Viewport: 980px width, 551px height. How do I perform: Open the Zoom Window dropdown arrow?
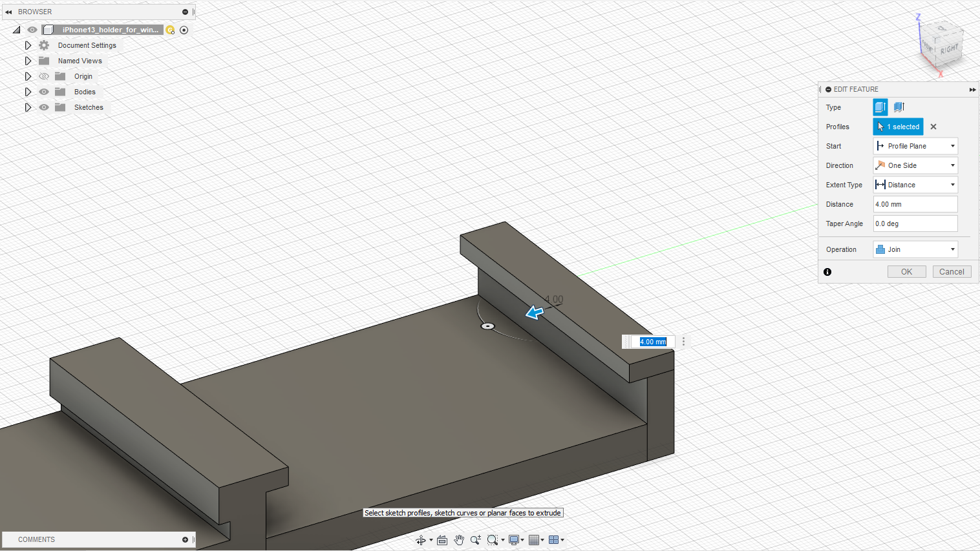coord(503,540)
